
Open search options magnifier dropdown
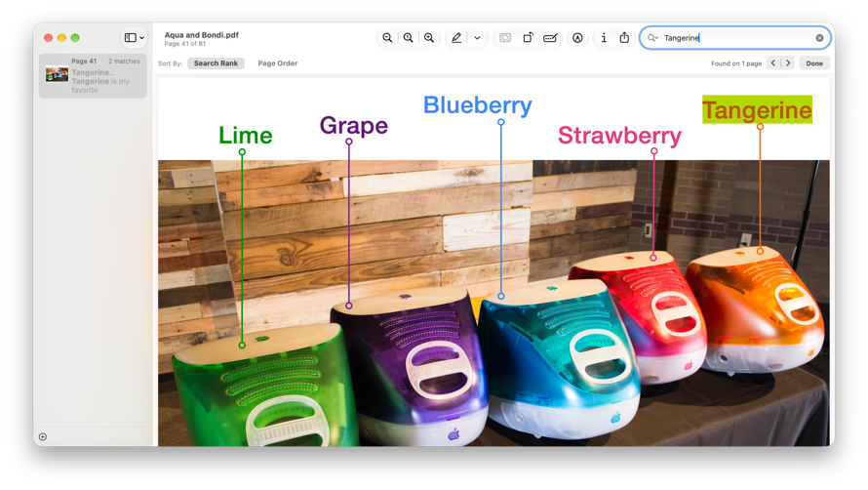[x=652, y=38]
